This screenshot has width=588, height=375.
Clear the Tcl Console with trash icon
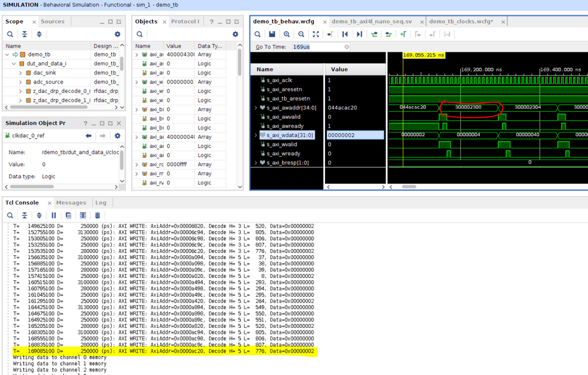[x=98, y=215]
